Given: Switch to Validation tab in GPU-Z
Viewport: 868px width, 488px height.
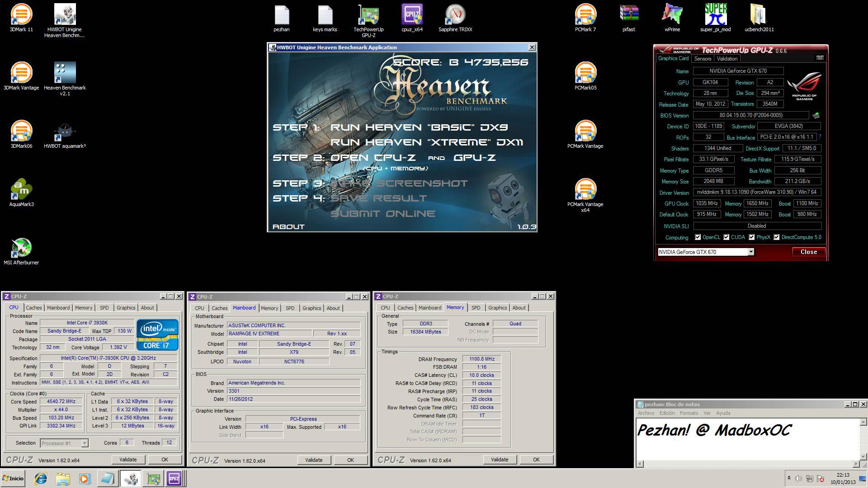Looking at the screenshot, I should tap(727, 59).
